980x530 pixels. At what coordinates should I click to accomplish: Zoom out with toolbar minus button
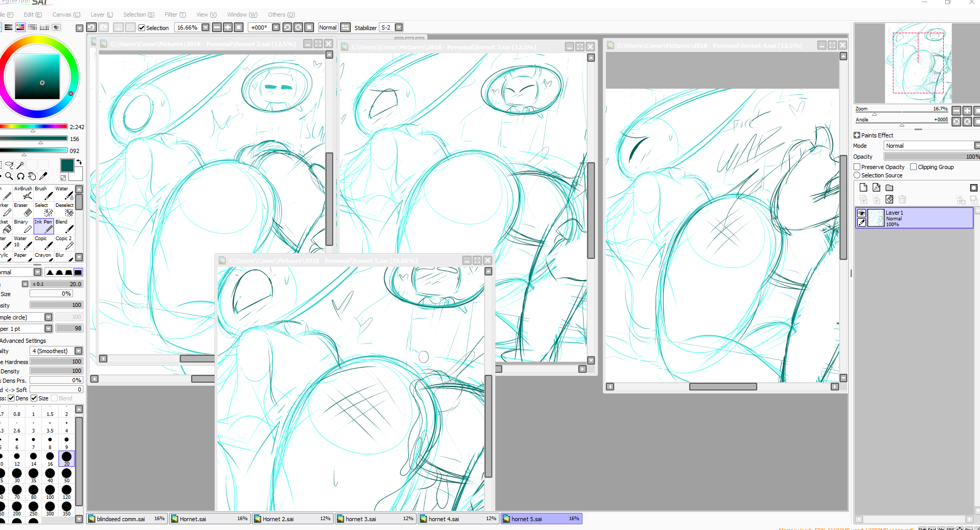[x=217, y=27]
